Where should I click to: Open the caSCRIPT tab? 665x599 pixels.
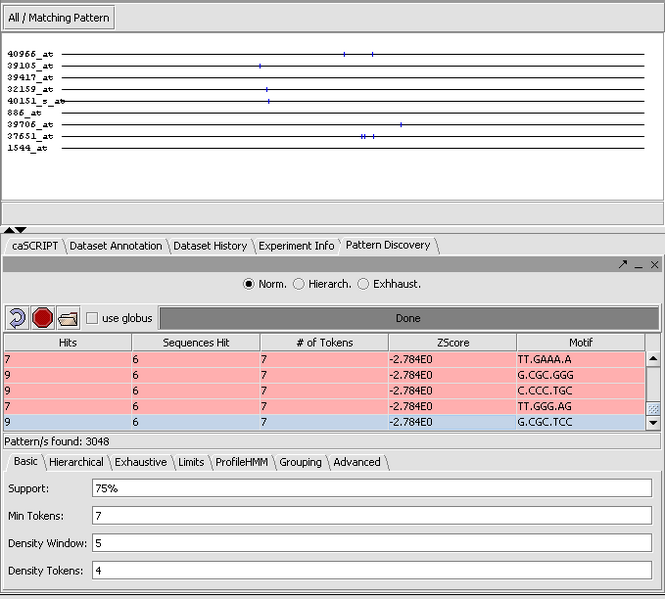(35, 246)
